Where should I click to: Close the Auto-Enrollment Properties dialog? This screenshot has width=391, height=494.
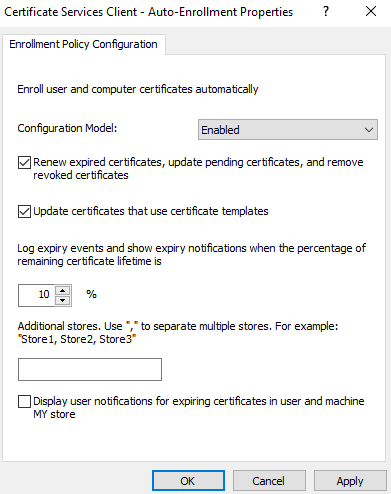tap(371, 12)
